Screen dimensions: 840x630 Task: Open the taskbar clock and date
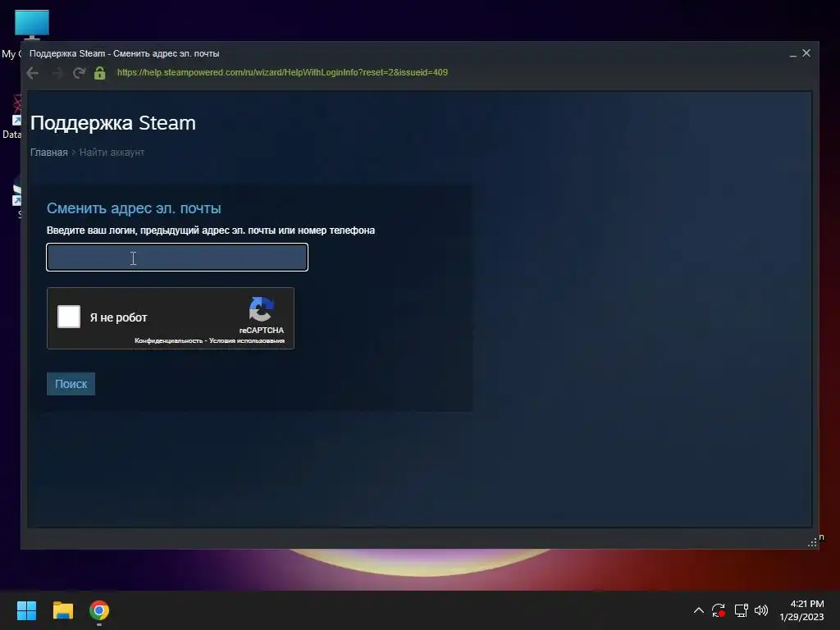click(x=802, y=610)
